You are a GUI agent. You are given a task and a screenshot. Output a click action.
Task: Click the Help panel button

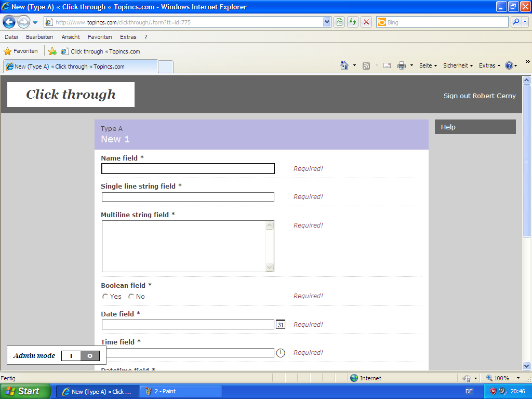tap(475, 127)
